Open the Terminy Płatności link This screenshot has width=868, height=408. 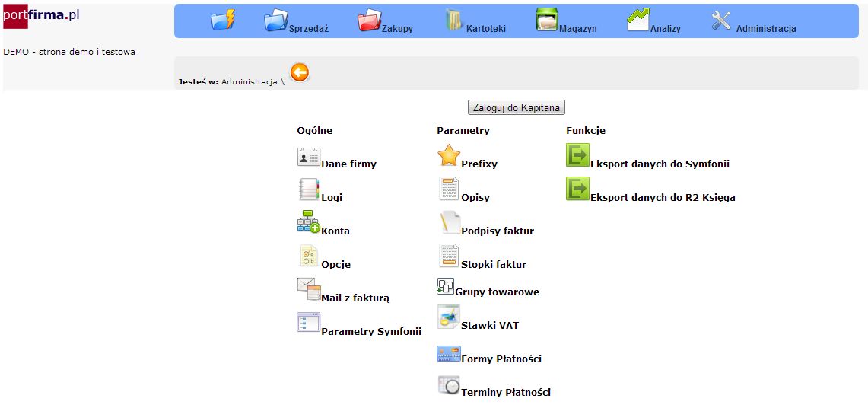click(506, 393)
